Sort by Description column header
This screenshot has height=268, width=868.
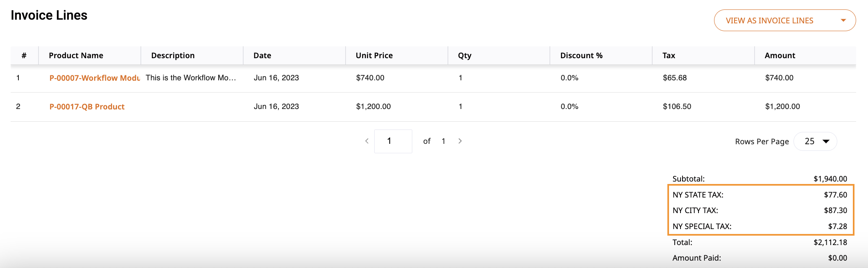point(173,55)
